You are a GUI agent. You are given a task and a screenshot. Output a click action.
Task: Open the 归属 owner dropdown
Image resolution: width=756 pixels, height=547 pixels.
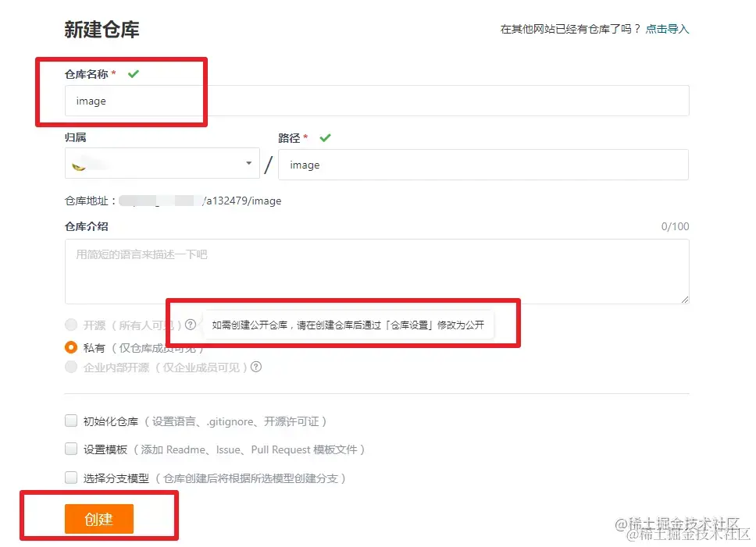pyautogui.click(x=162, y=163)
